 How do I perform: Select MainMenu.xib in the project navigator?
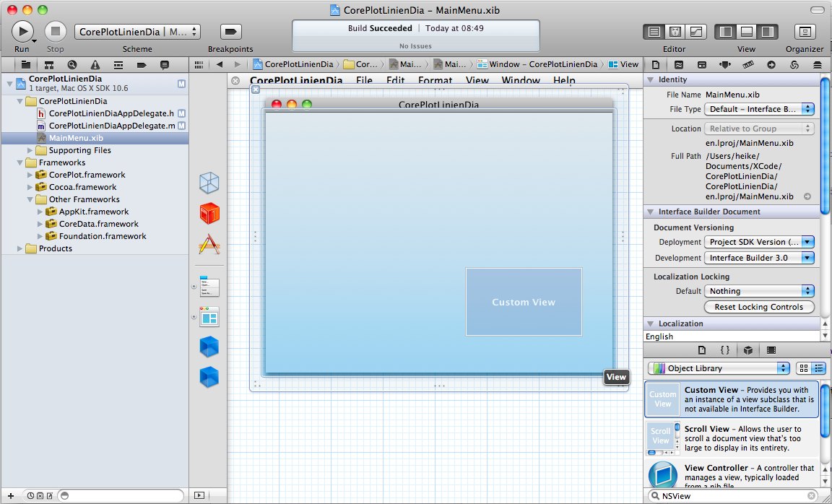point(75,138)
